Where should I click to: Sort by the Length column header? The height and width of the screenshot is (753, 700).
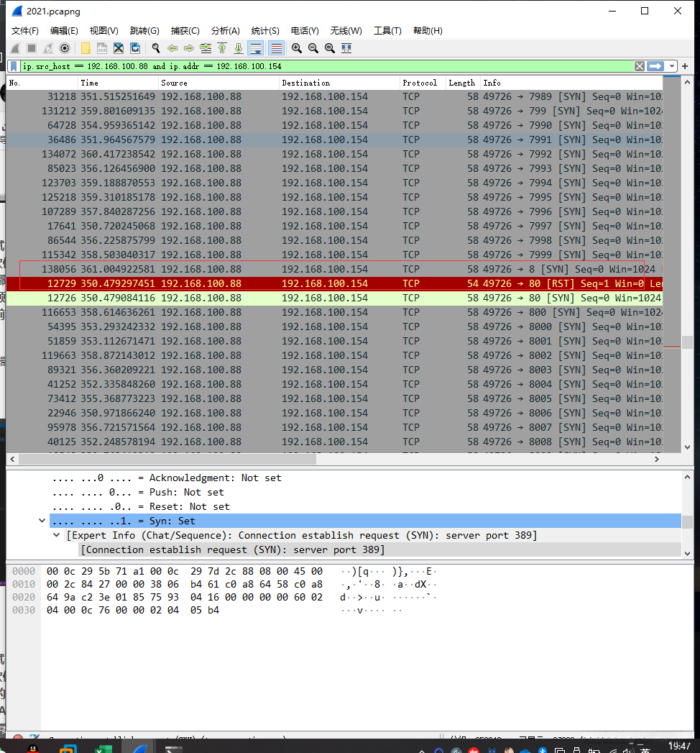click(x=463, y=83)
